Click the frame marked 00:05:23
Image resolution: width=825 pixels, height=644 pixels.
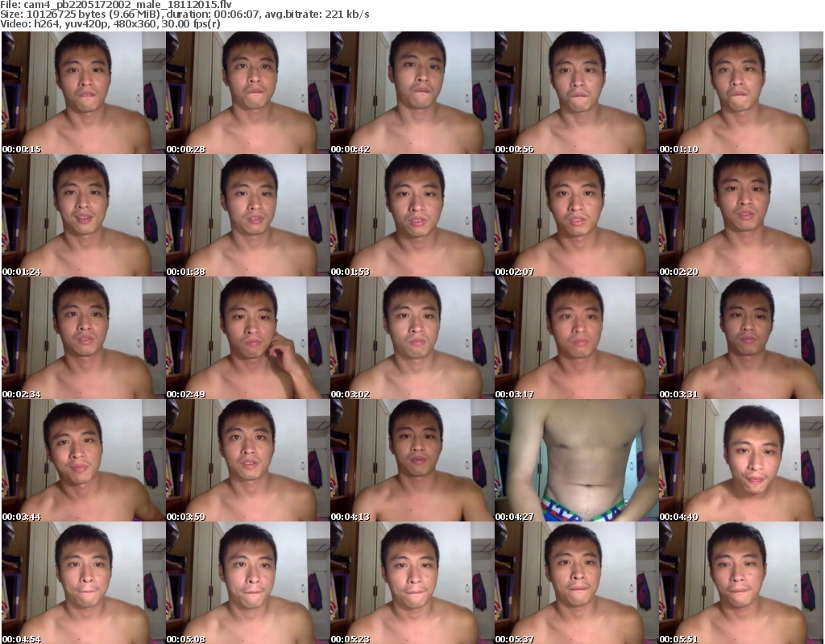click(412, 583)
